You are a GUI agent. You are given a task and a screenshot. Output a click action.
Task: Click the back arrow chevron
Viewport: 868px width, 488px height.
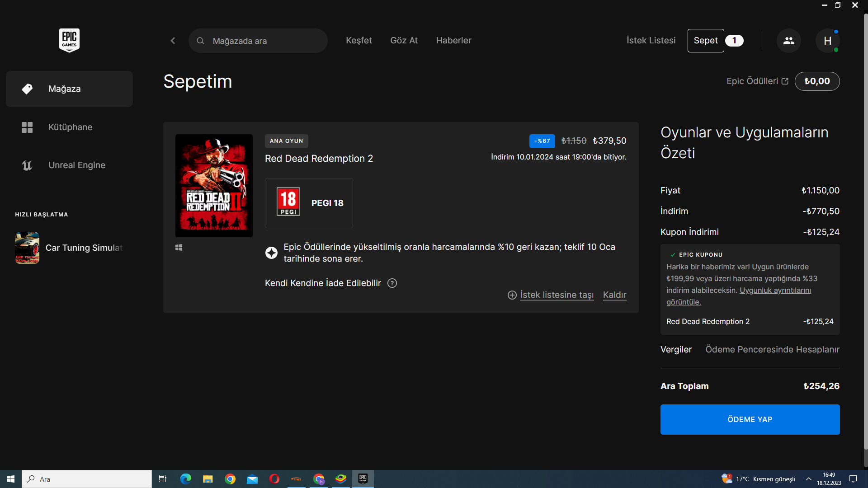(173, 41)
